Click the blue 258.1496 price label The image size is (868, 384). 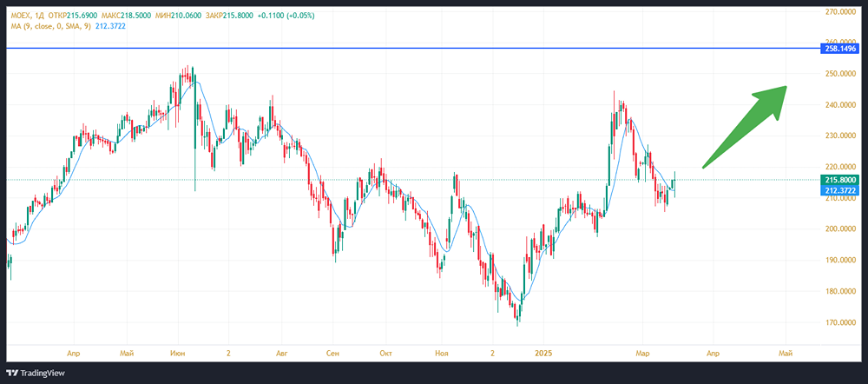click(x=841, y=50)
